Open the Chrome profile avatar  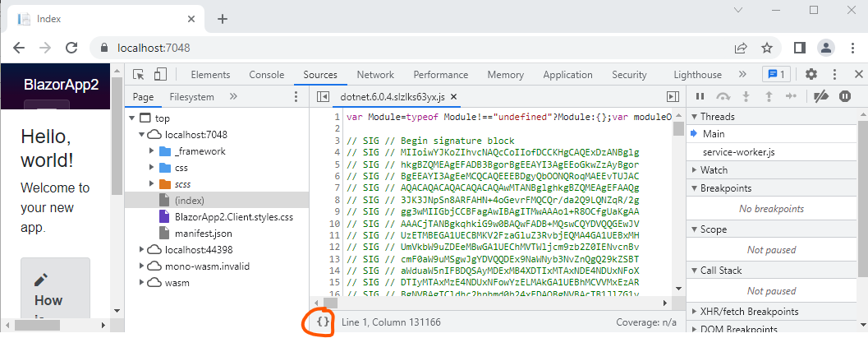[826, 49]
